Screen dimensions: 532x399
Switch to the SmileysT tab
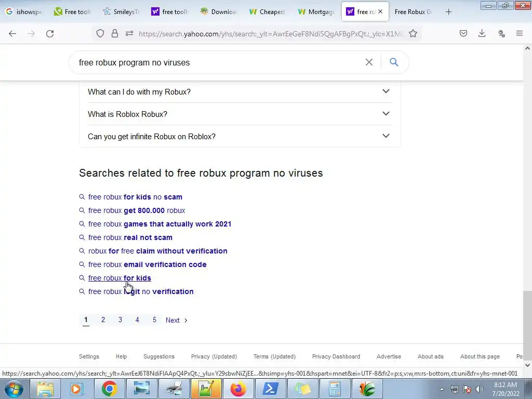[x=122, y=12]
